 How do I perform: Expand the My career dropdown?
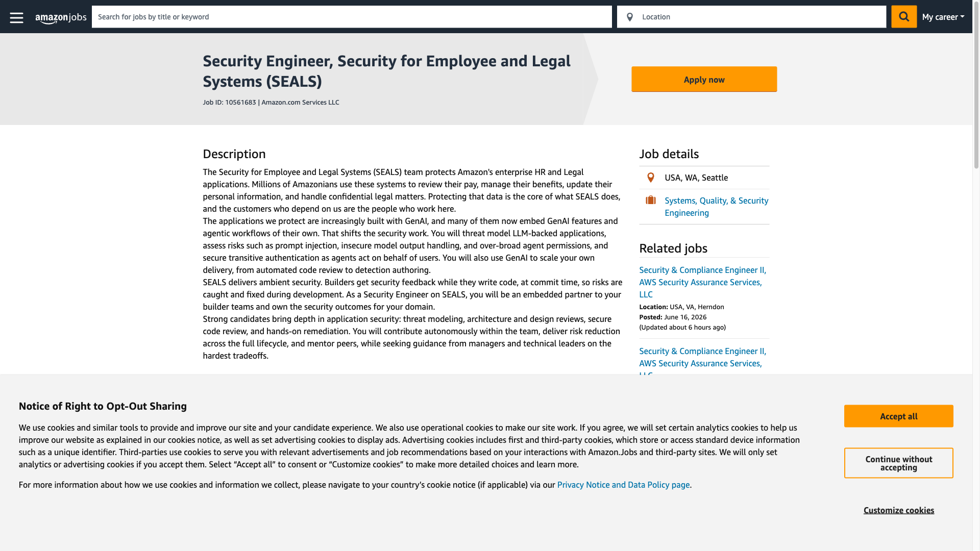coord(943,17)
